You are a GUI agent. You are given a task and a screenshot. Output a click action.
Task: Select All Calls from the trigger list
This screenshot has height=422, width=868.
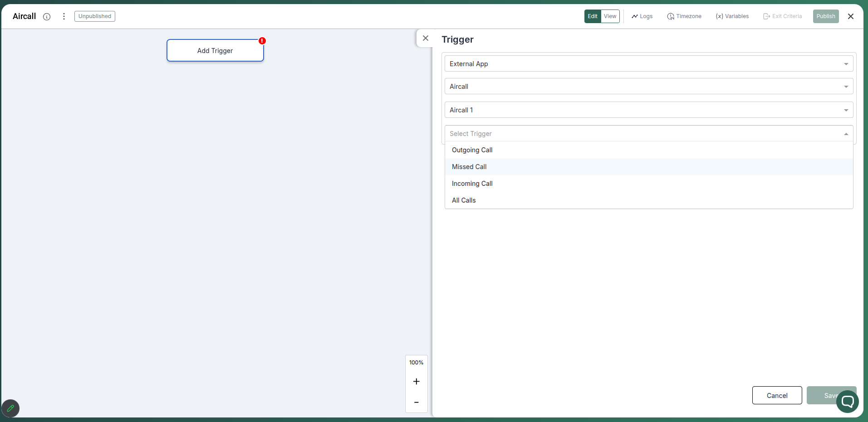pos(464,200)
